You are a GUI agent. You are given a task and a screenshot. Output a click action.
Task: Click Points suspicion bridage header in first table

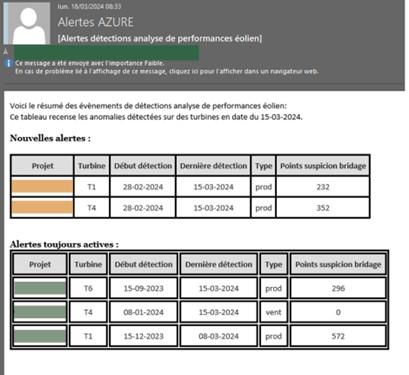(x=323, y=166)
